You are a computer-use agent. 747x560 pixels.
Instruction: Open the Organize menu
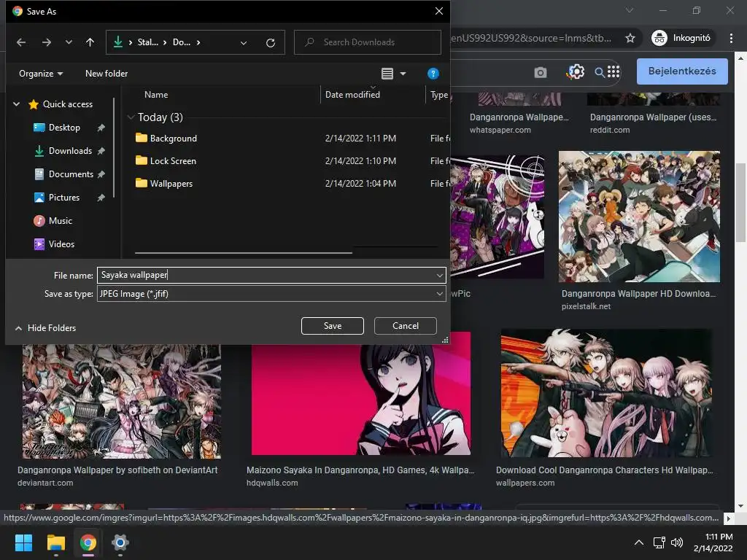point(41,74)
